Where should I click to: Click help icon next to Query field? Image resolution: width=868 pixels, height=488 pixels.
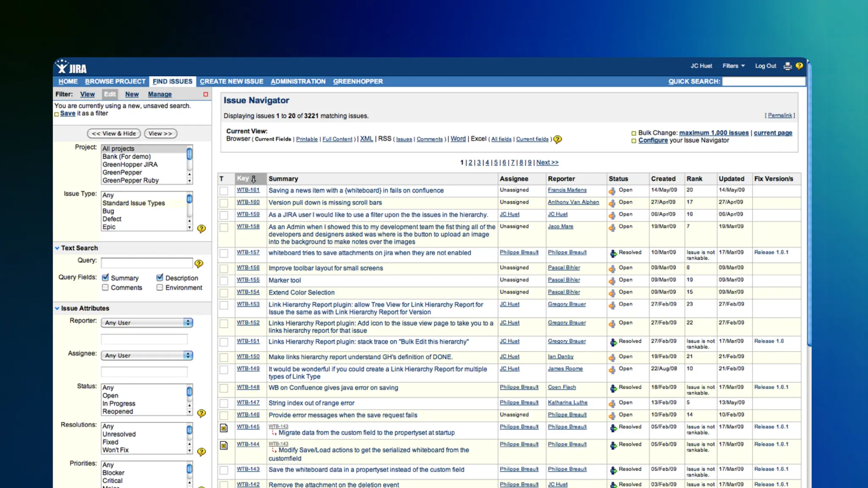[x=199, y=263]
